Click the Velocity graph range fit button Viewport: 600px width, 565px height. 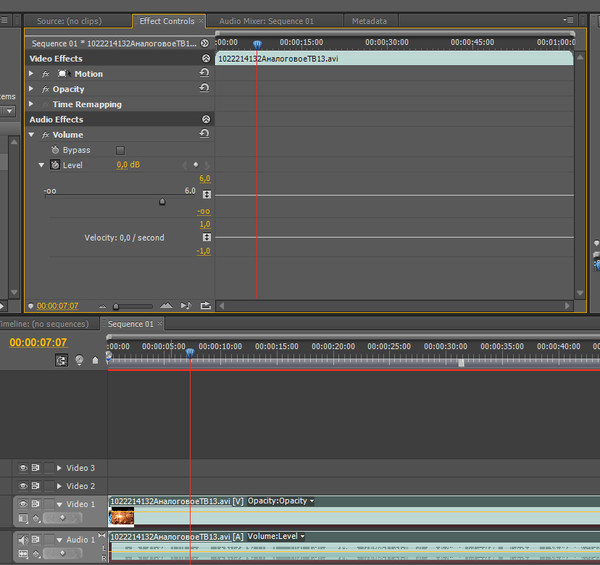[207, 237]
